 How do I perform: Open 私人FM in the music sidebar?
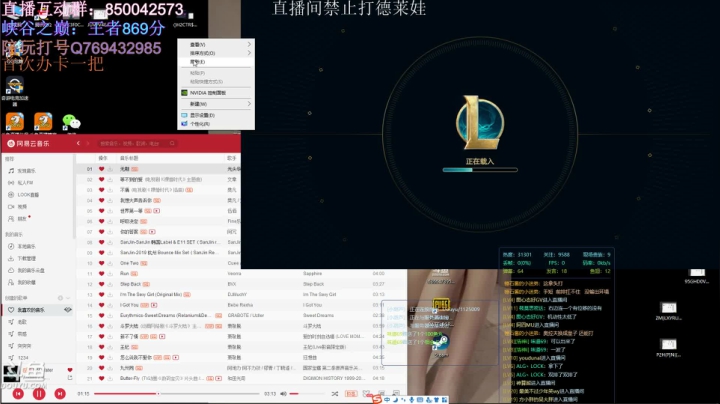(25, 183)
